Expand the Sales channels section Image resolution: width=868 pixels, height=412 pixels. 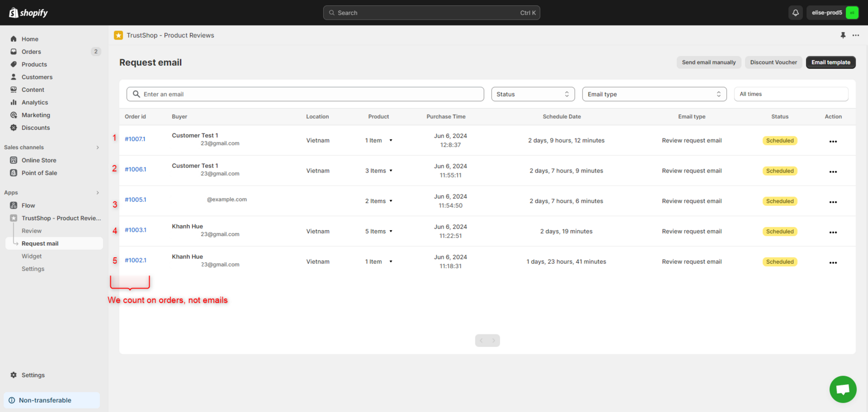pyautogui.click(x=98, y=147)
